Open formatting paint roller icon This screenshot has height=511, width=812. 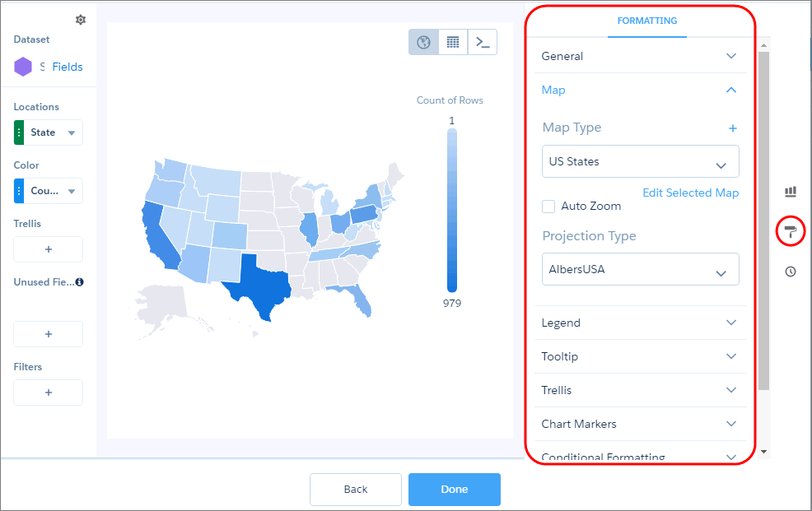coord(791,231)
